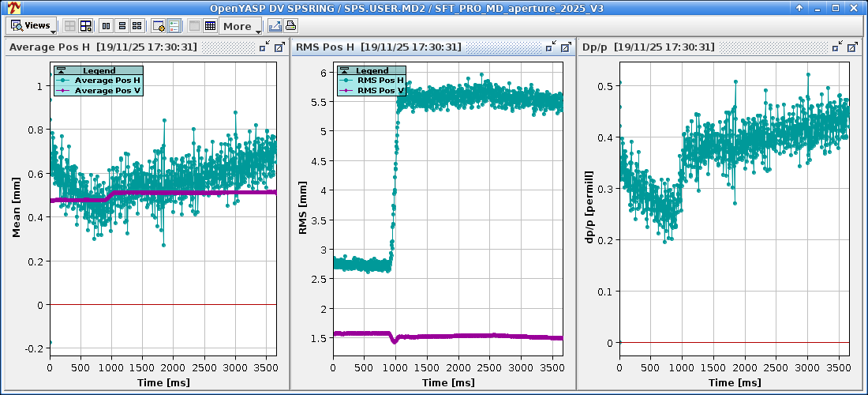868x395 pixels.
Task: Minimize the Average Pos H panel
Action: point(265,47)
